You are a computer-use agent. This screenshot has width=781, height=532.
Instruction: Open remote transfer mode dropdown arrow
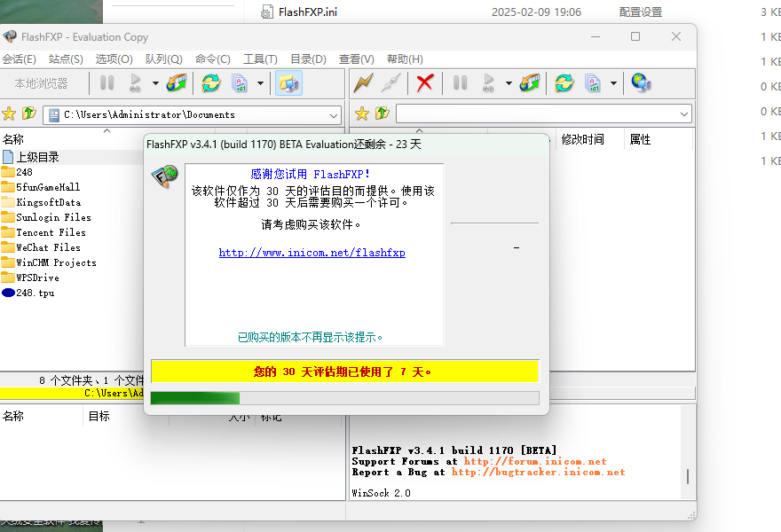point(613,83)
